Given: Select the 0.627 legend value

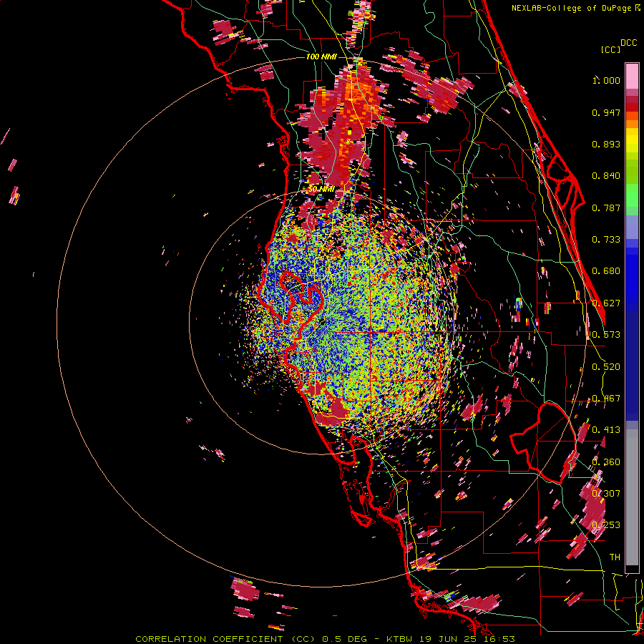Looking at the screenshot, I should click(606, 303).
